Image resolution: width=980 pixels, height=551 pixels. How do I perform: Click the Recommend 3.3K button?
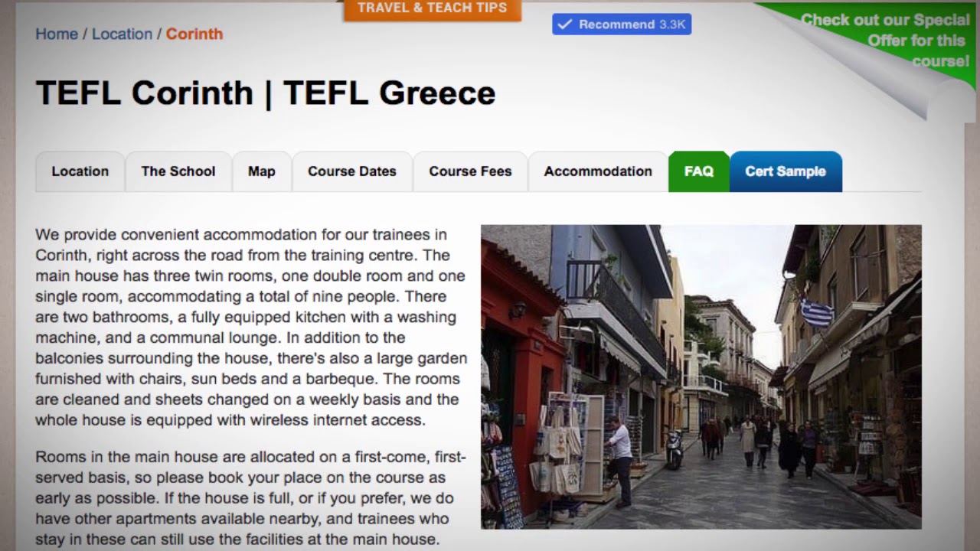pyautogui.click(x=622, y=24)
